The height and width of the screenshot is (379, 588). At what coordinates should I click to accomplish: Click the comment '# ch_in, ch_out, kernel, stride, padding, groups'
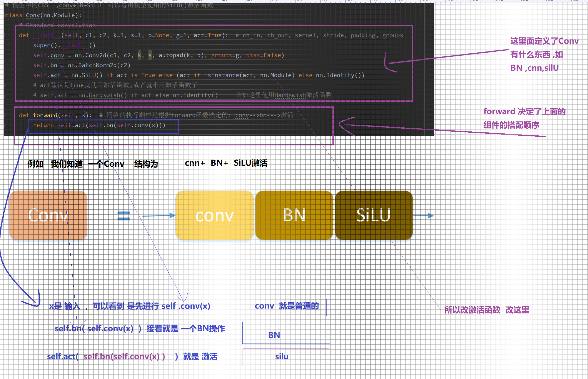pos(319,35)
